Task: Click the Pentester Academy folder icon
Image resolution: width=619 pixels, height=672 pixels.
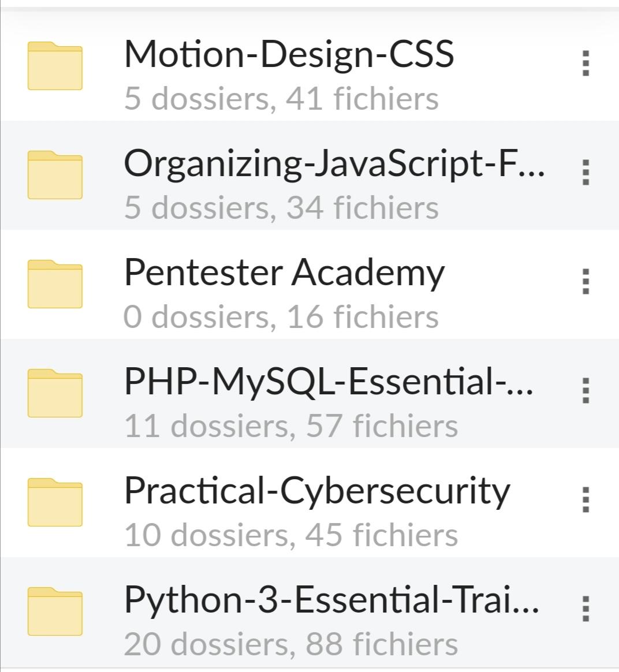Action: pyautogui.click(x=55, y=285)
